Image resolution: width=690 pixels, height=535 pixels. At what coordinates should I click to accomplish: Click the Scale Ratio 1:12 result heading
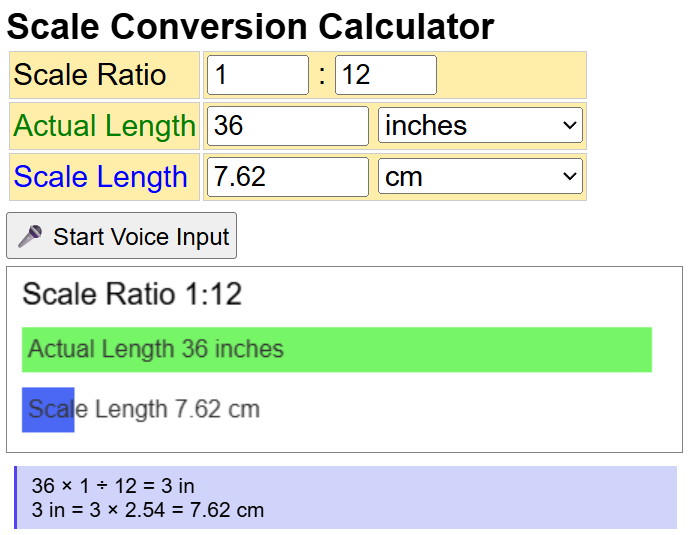coord(132,294)
